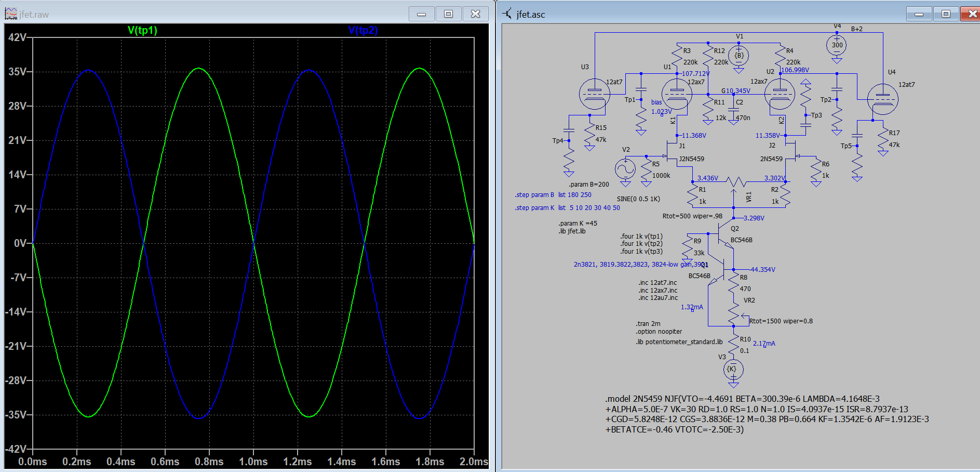The image size is (980, 472).
Task: Click the .option noopiter directive
Action: click(659, 332)
